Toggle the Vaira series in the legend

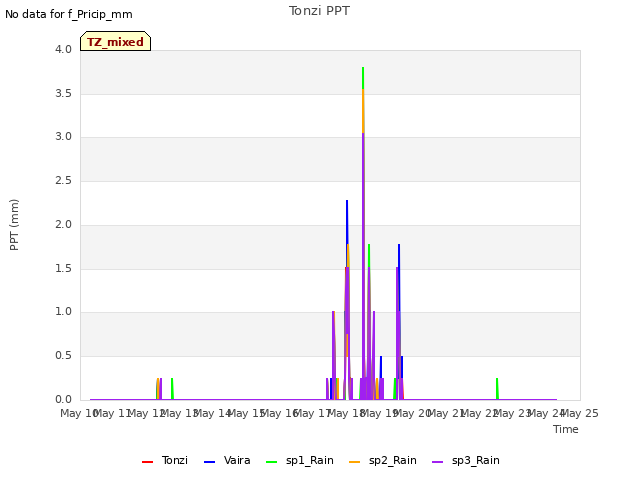(227, 460)
